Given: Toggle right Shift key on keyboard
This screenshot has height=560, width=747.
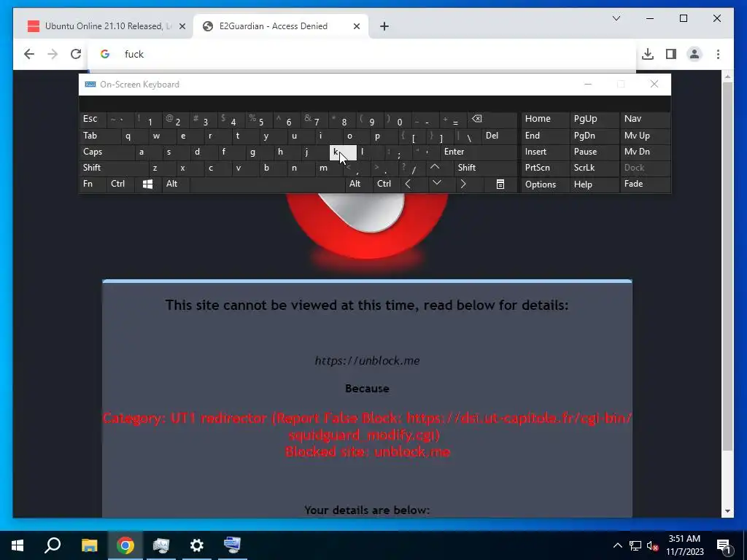Looking at the screenshot, I should pyautogui.click(x=485, y=168).
